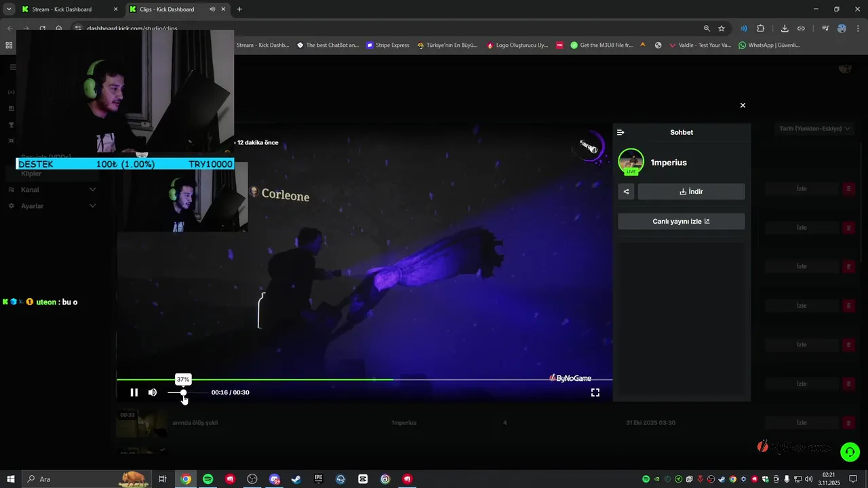
Task: Click the copy link toolbar icon
Action: coord(801,28)
